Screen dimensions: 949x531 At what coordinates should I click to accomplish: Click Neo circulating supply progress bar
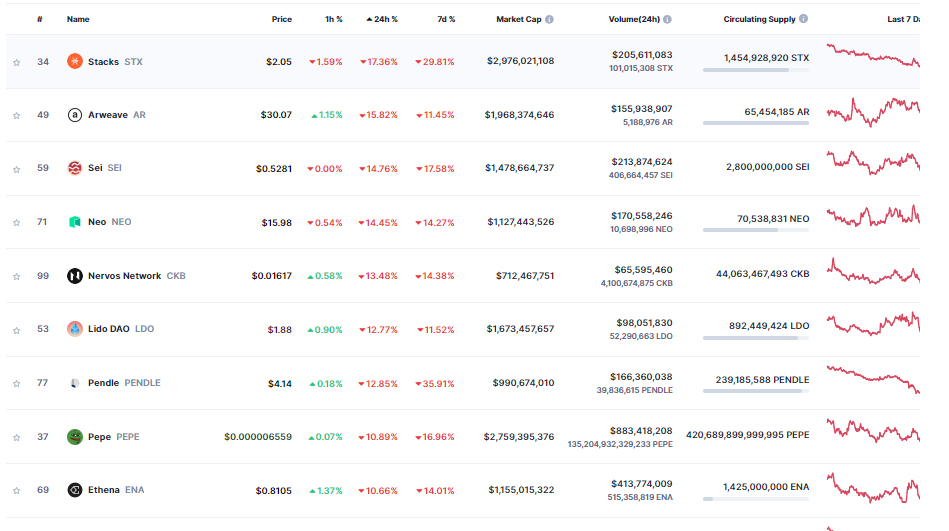click(756, 230)
